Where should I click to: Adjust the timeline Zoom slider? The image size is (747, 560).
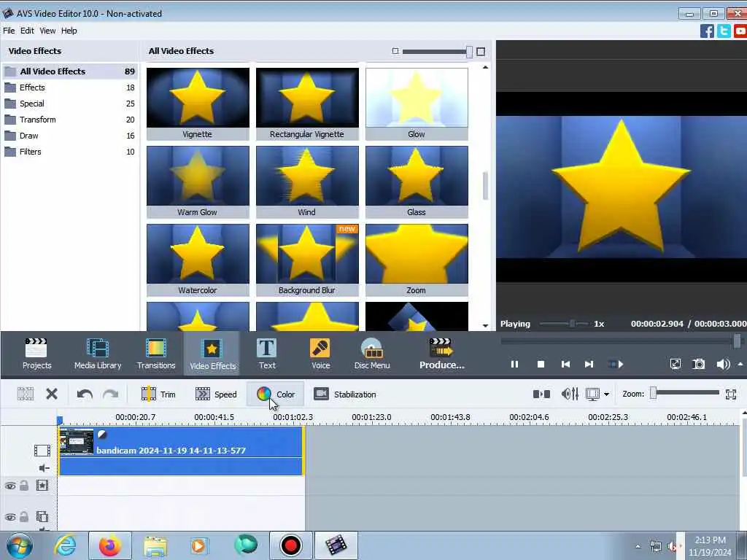[654, 393]
